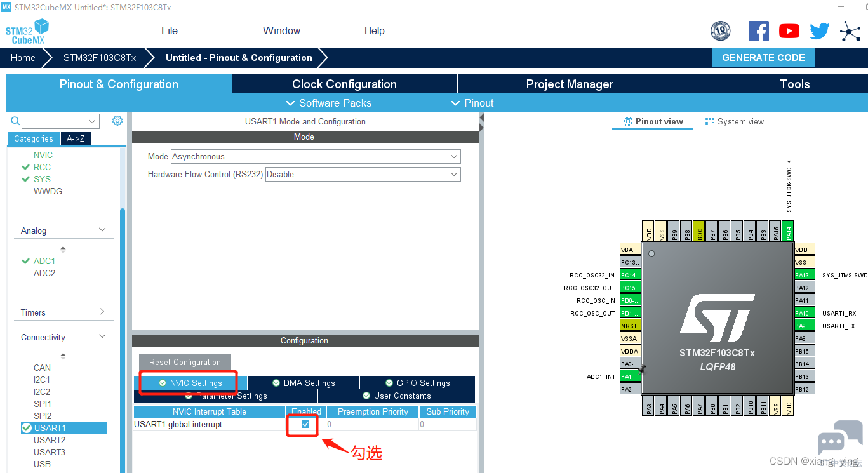Open the File menu
868x473 pixels.
pos(170,30)
